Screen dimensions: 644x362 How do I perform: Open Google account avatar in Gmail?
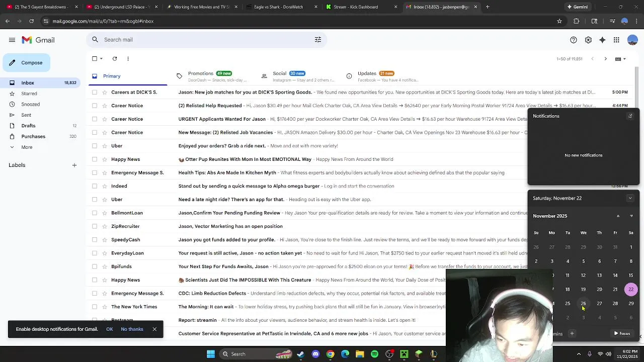632,40
